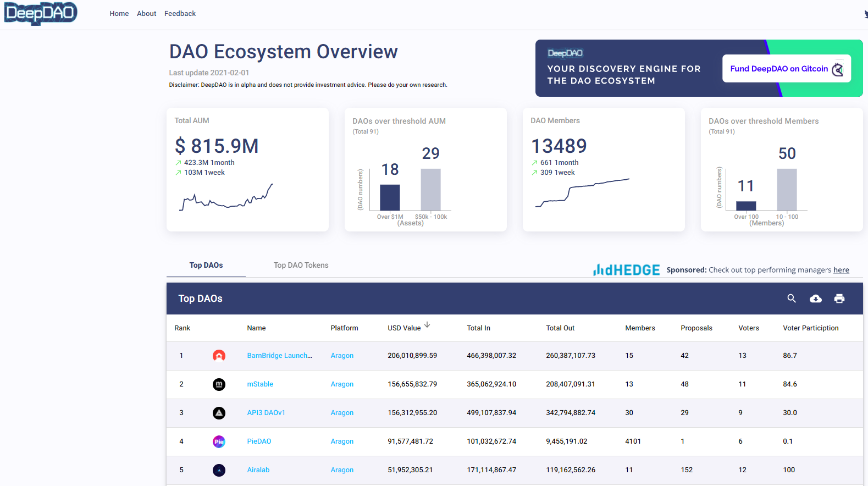Sort by the Name column header

(256, 328)
